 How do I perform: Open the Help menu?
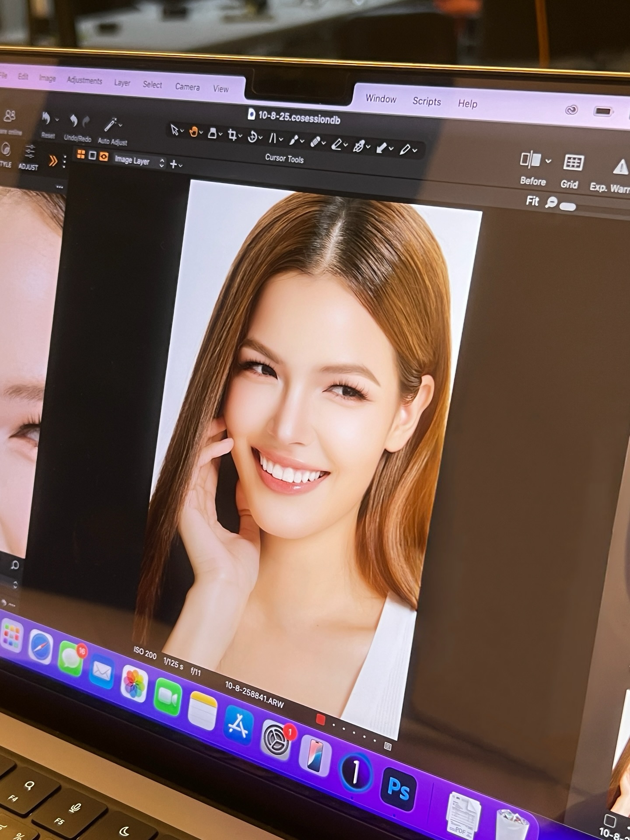(x=467, y=104)
